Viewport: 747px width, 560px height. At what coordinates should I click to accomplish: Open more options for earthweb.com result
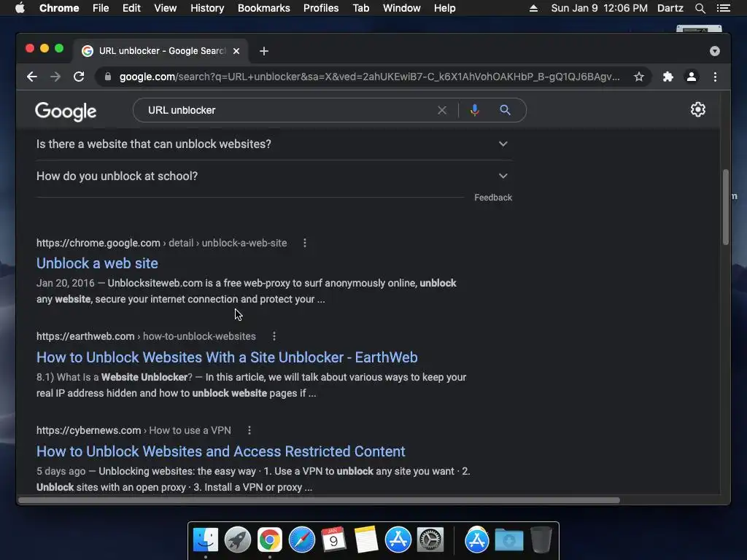[274, 336]
